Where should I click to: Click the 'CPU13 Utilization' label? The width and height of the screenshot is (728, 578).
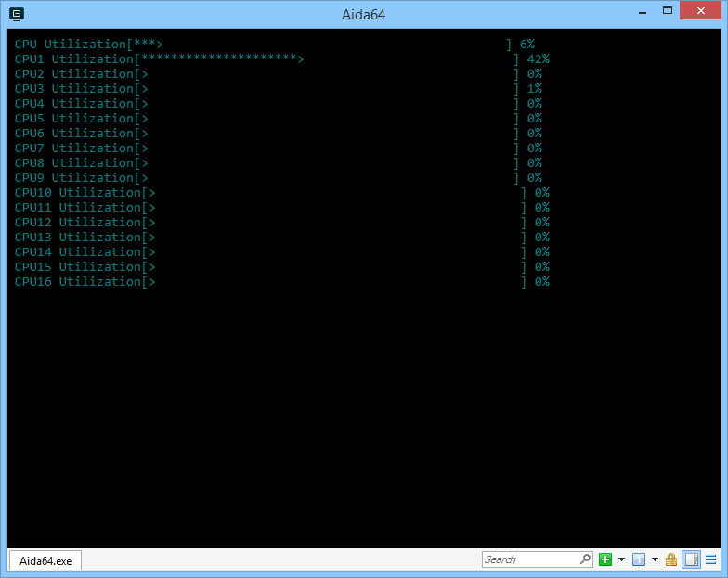pyautogui.click(x=78, y=238)
